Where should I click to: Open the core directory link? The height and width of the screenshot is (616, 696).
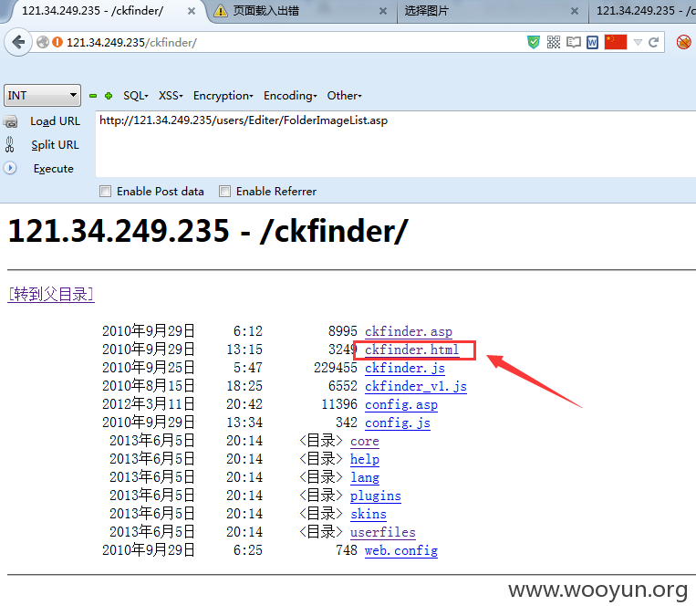pyautogui.click(x=365, y=441)
